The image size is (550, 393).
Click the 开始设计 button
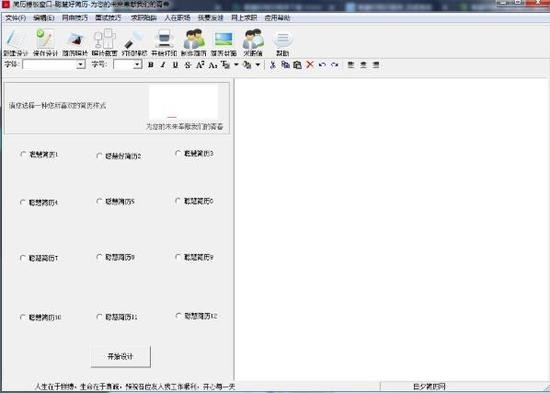click(x=121, y=357)
